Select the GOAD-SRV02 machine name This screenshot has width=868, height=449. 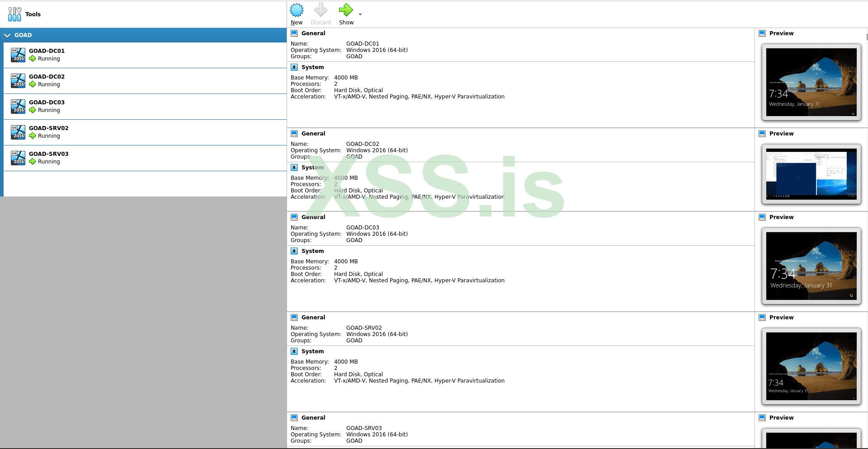click(x=49, y=128)
